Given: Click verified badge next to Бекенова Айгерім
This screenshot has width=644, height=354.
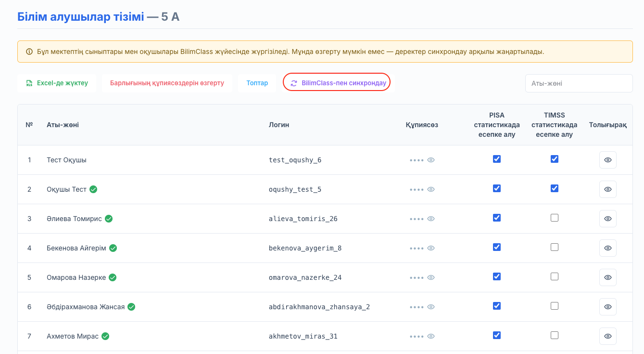Looking at the screenshot, I should (113, 248).
